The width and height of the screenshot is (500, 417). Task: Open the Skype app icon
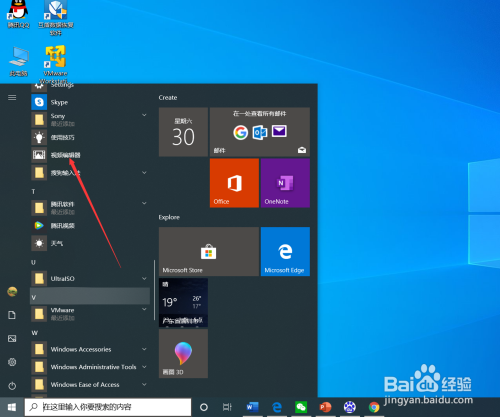pos(39,102)
